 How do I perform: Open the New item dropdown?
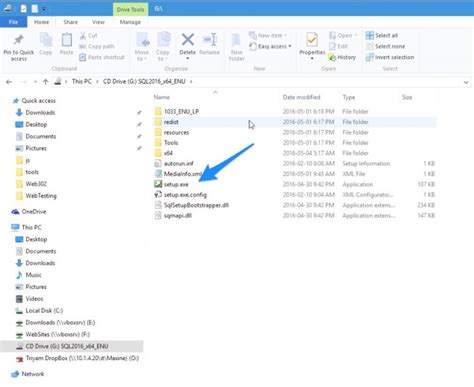coord(269,35)
